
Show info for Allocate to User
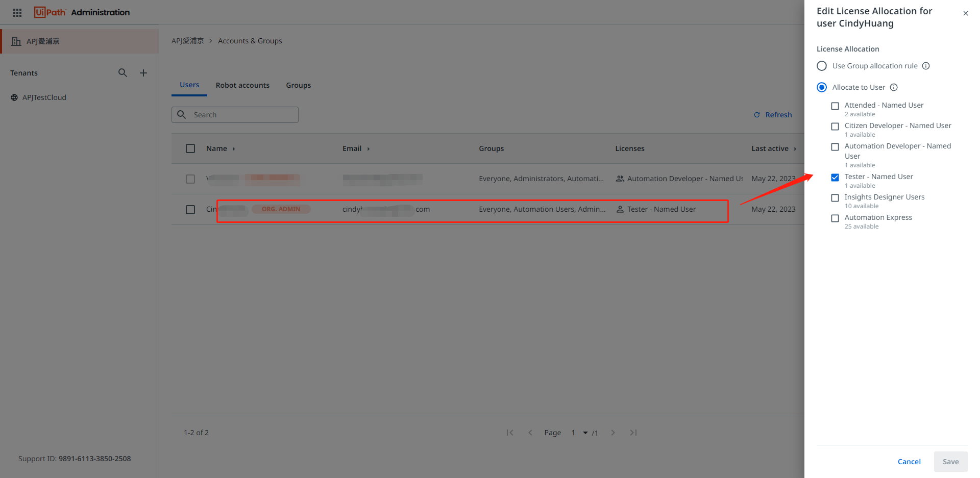tap(894, 87)
